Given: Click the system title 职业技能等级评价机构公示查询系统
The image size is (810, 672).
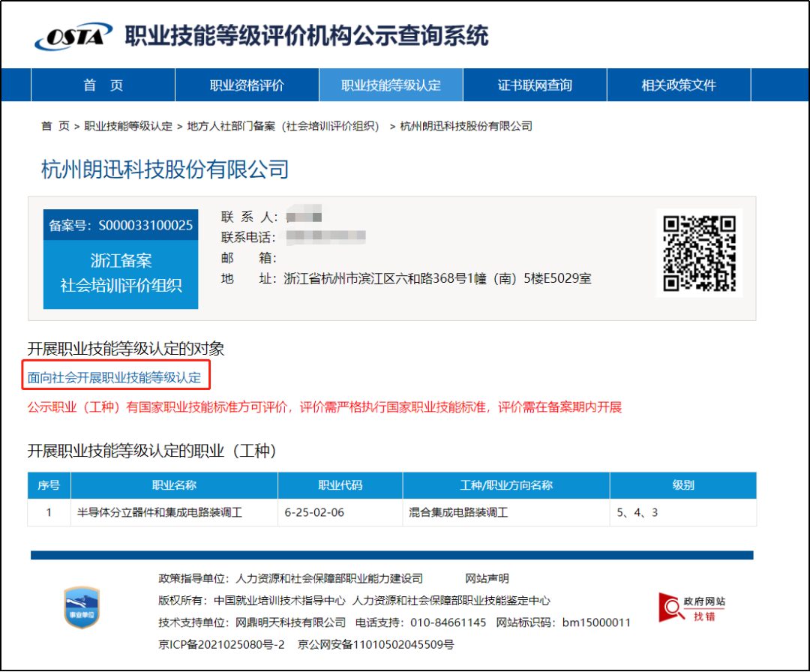Looking at the screenshot, I should point(306,36).
